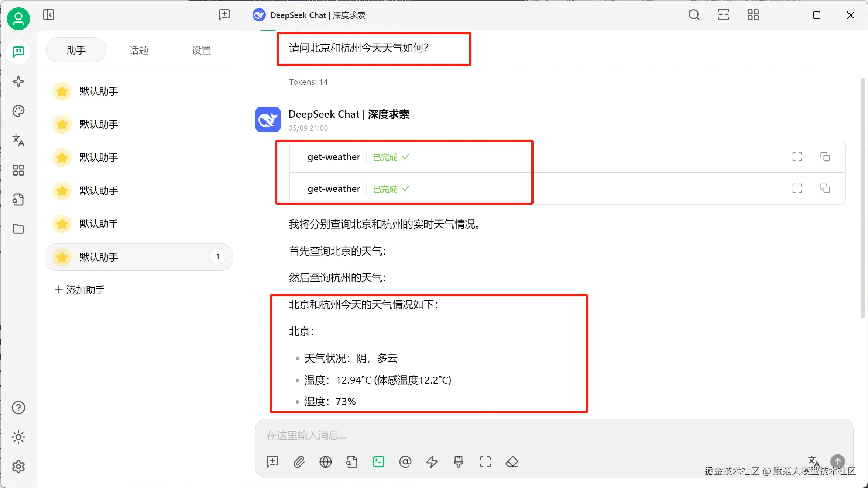Screen dimensions: 868x488
Task: Click the eraser clear-context icon
Action: point(512,462)
